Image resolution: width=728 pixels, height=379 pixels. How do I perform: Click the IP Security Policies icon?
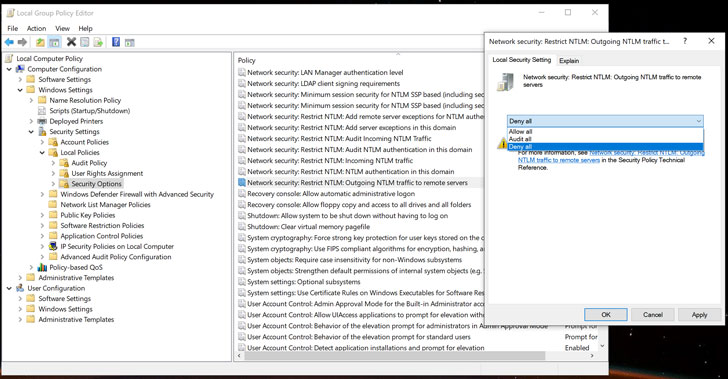[53, 246]
